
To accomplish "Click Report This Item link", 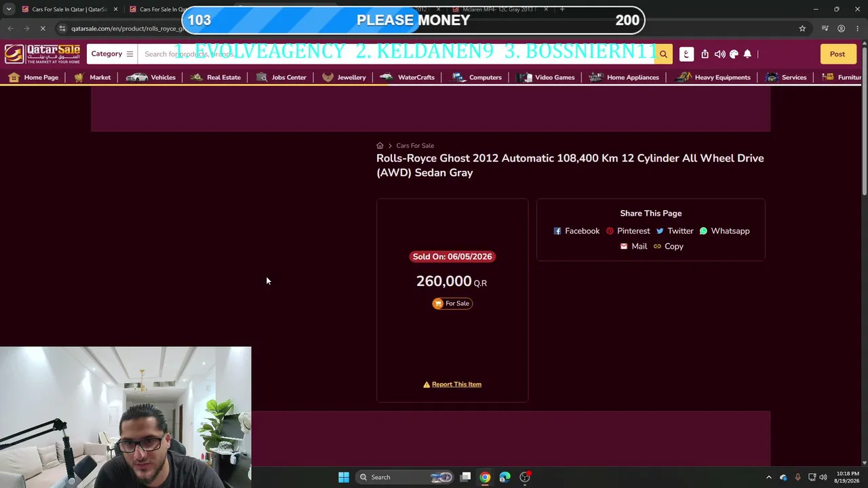I will click(452, 384).
